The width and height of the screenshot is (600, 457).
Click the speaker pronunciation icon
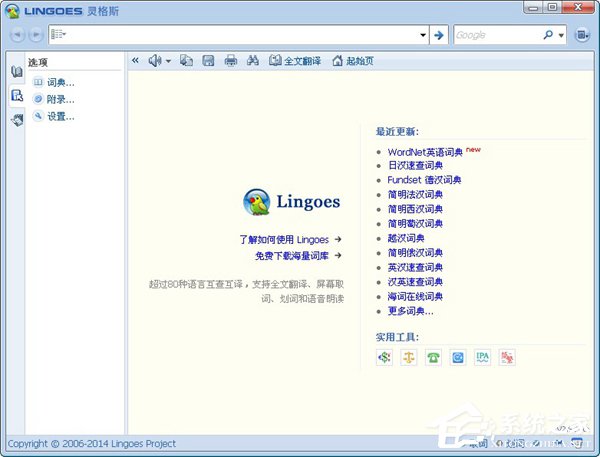pos(154,61)
